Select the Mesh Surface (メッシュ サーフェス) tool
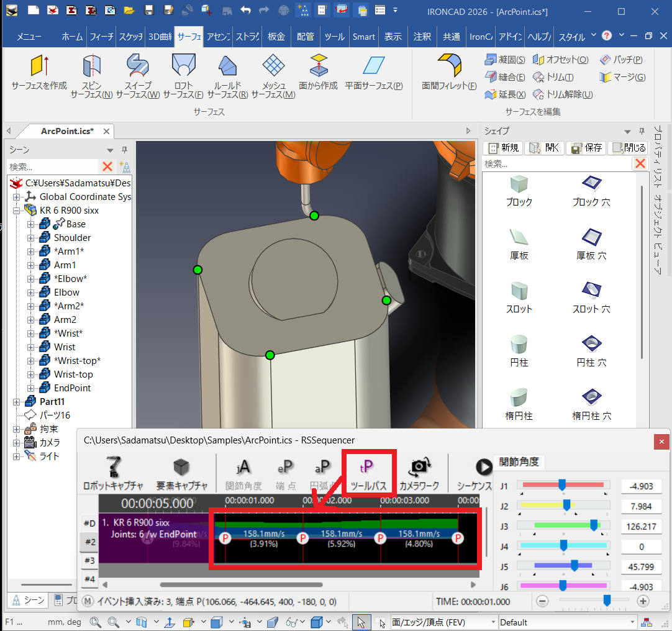Image resolution: width=672 pixels, height=631 pixels. (273, 76)
